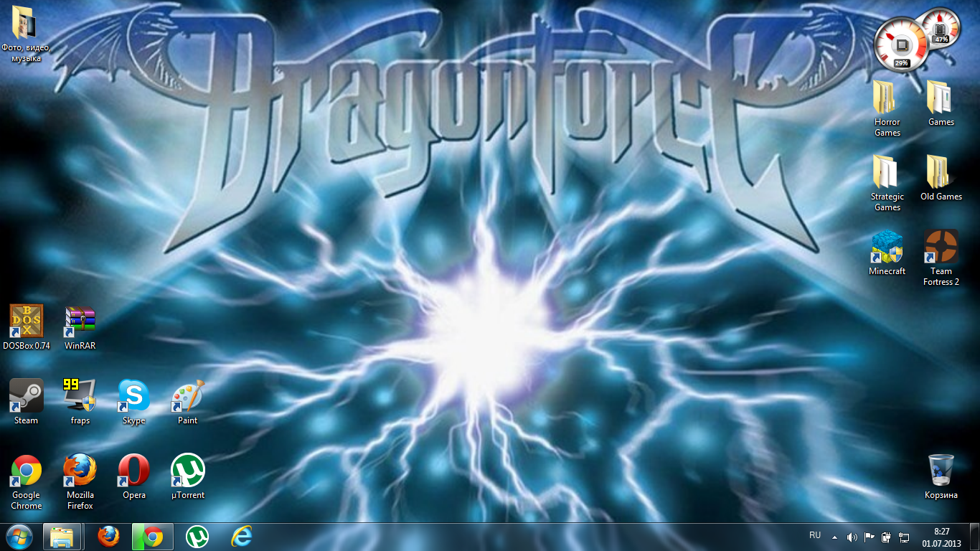The height and width of the screenshot is (551, 980).
Task: Select the Minecraft desktop shortcut
Action: 887,252
